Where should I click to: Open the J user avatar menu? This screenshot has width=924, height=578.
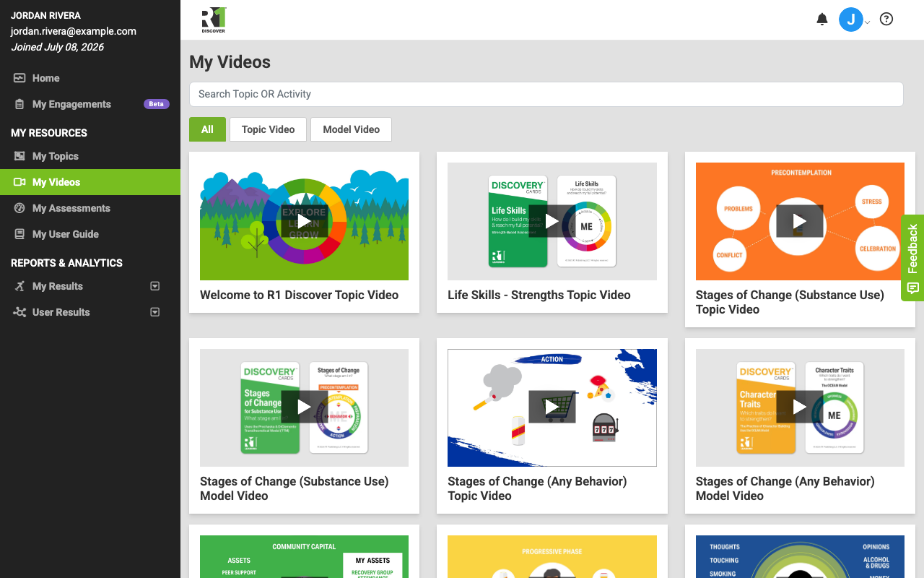[851, 20]
